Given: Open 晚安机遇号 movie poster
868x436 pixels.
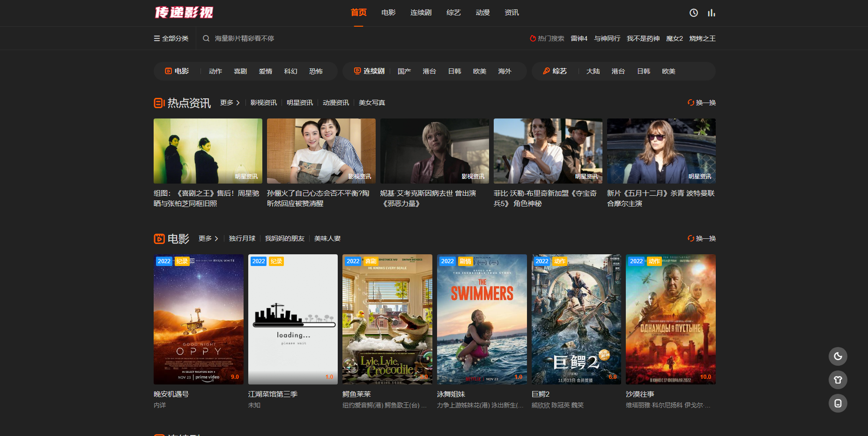Looking at the screenshot, I should (x=199, y=319).
